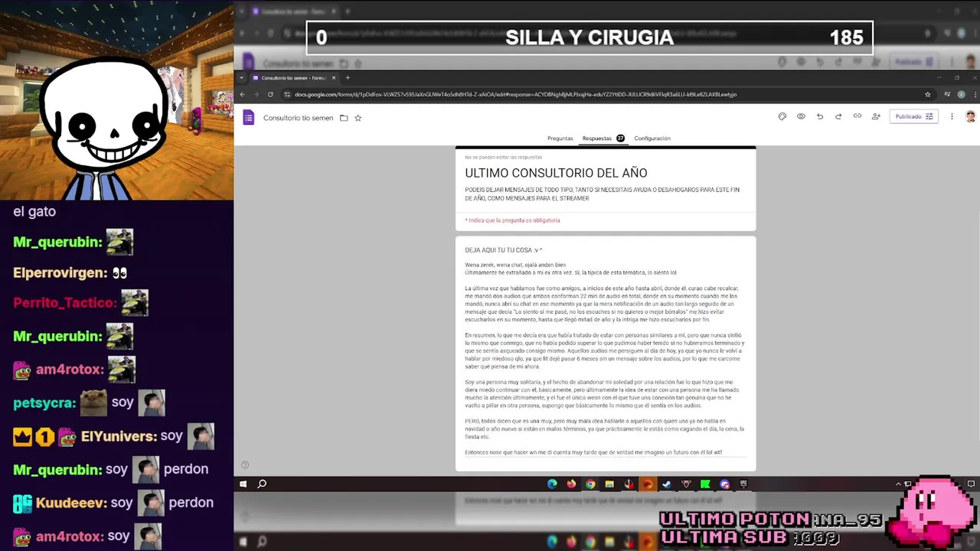Open the Chrome profile avatar
The width and height of the screenshot is (980, 551).
[961, 94]
